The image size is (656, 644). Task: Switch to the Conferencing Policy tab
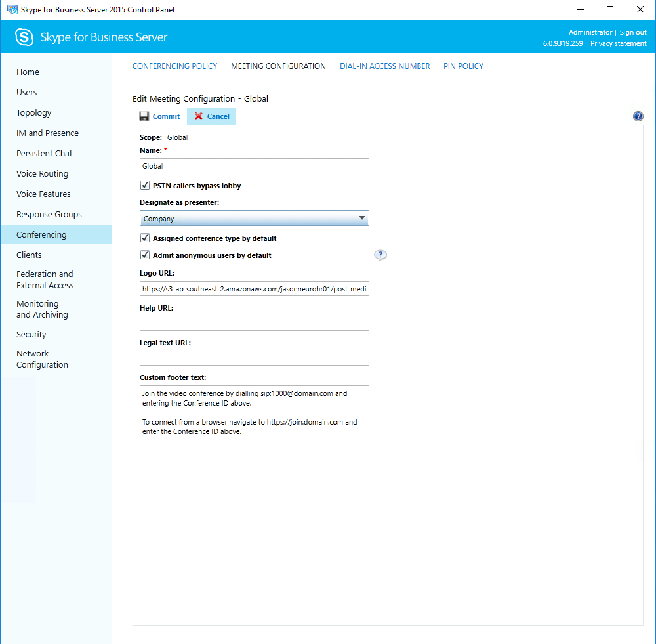pos(175,66)
